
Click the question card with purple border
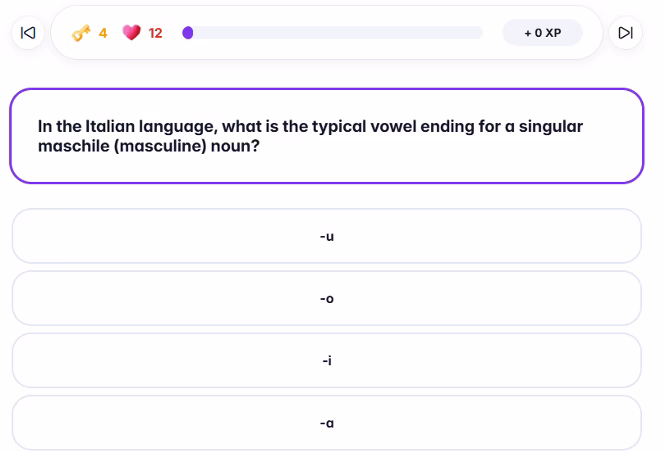[x=326, y=136]
